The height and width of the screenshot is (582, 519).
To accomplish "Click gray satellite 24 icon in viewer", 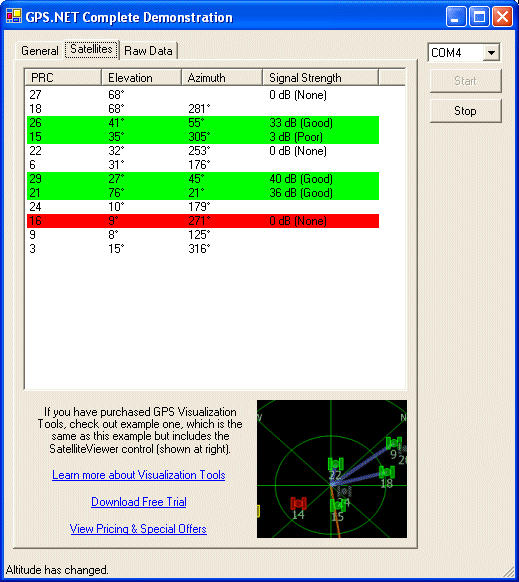I will coord(345,491).
